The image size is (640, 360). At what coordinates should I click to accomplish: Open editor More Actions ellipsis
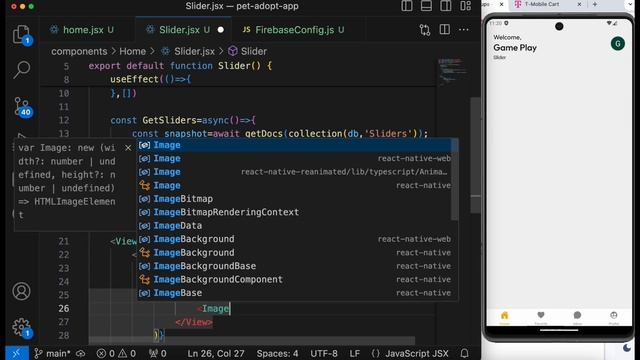[x=464, y=30]
